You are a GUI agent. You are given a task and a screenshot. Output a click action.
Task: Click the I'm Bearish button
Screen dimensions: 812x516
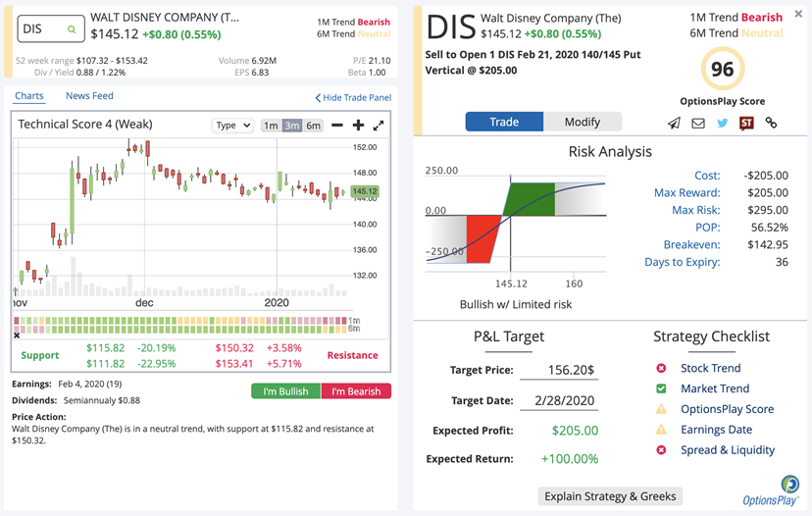pyautogui.click(x=356, y=391)
